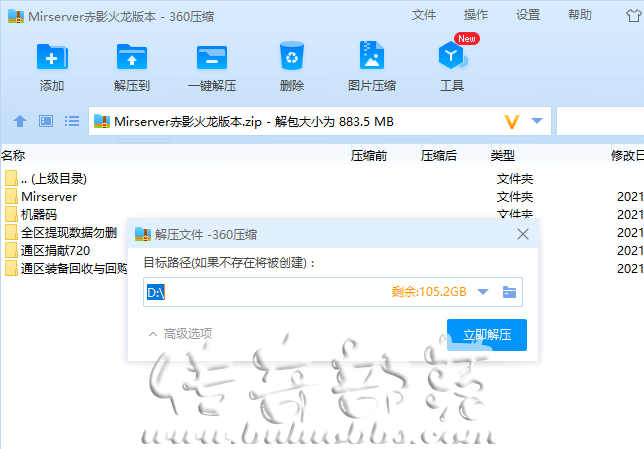Switch to the large icon view mode
The height and width of the screenshot is (449, 644).
[x=46, y=121]
